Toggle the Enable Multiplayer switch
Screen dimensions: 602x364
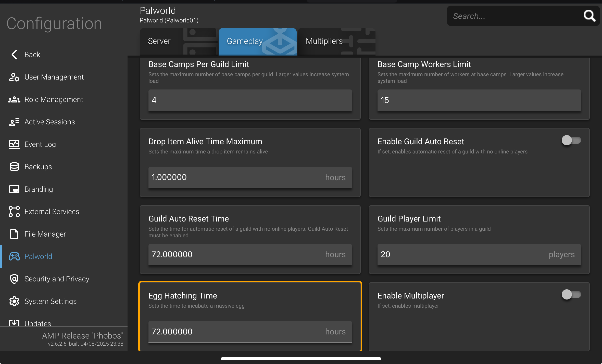(x=571, y=294)
